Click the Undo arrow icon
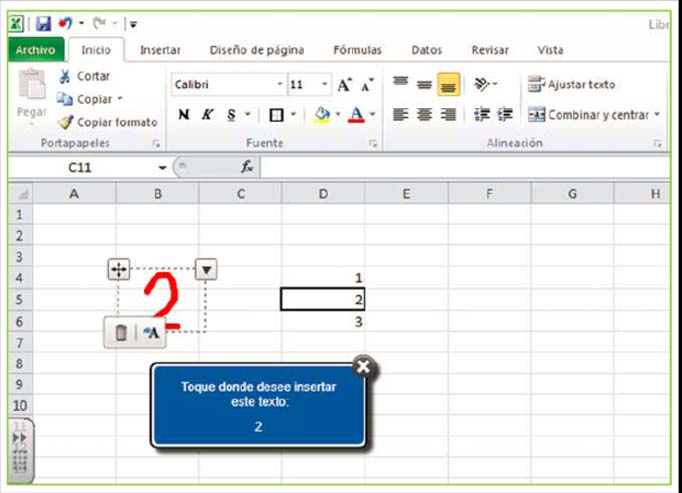682x493 pixels. [66, 23]
